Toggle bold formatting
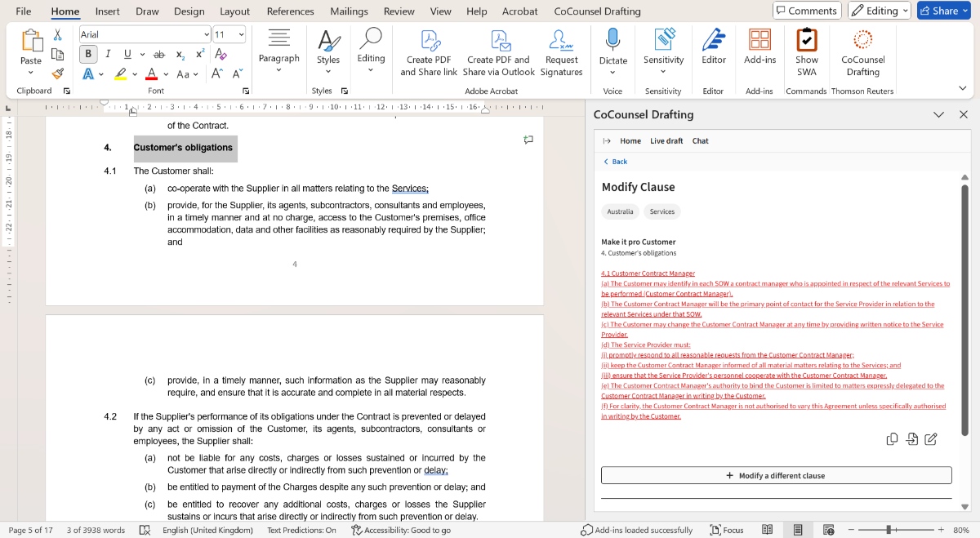This screenshot has height=538, width=980. 88,54
